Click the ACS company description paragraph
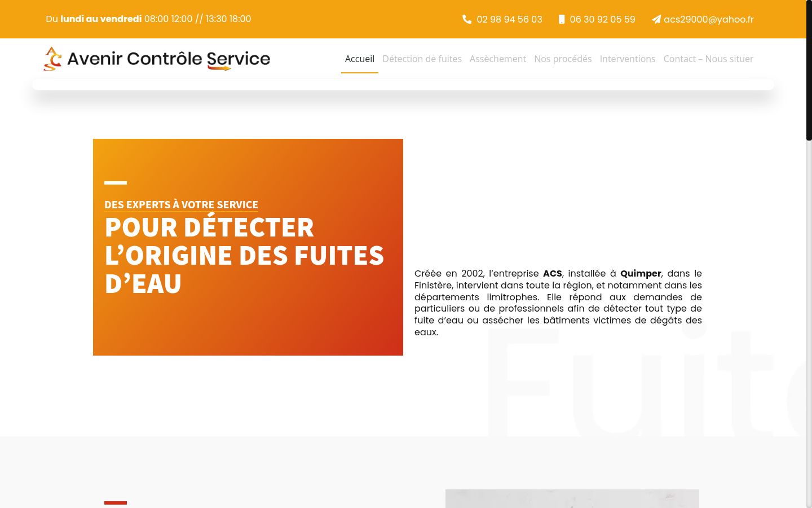Screen dimensions: 812x508 coord(558,303)
